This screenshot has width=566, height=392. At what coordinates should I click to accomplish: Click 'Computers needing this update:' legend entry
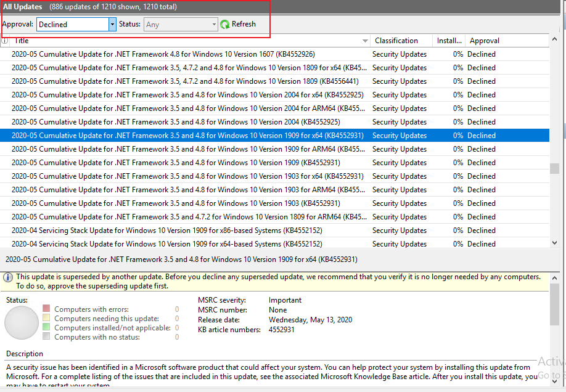click(x=107, y=319)
